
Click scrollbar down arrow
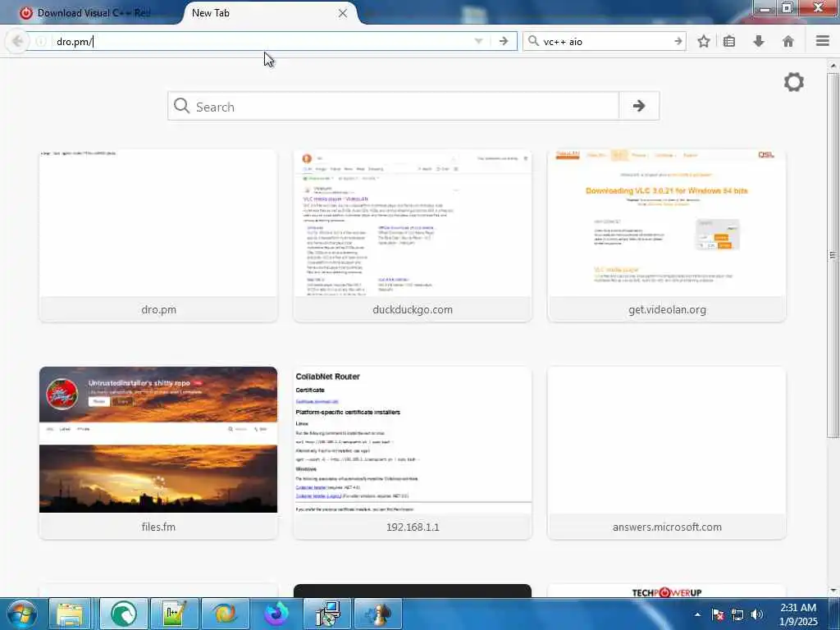click(833, 591)
